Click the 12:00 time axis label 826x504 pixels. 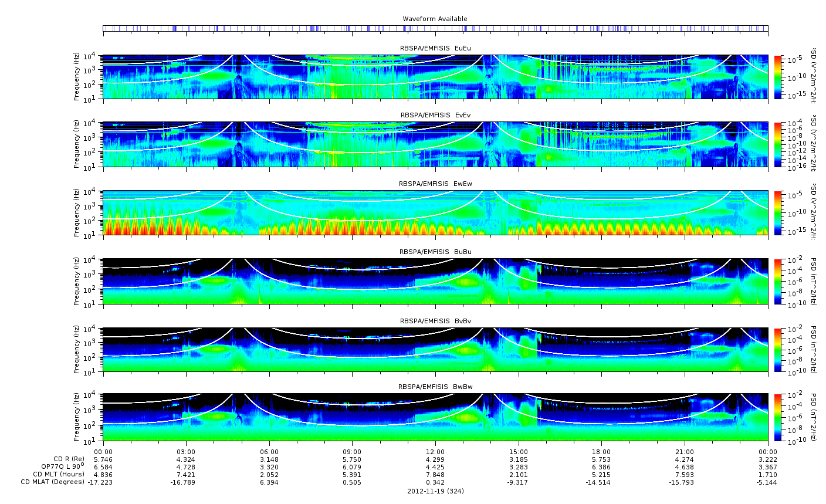click(x=435, y=452)
